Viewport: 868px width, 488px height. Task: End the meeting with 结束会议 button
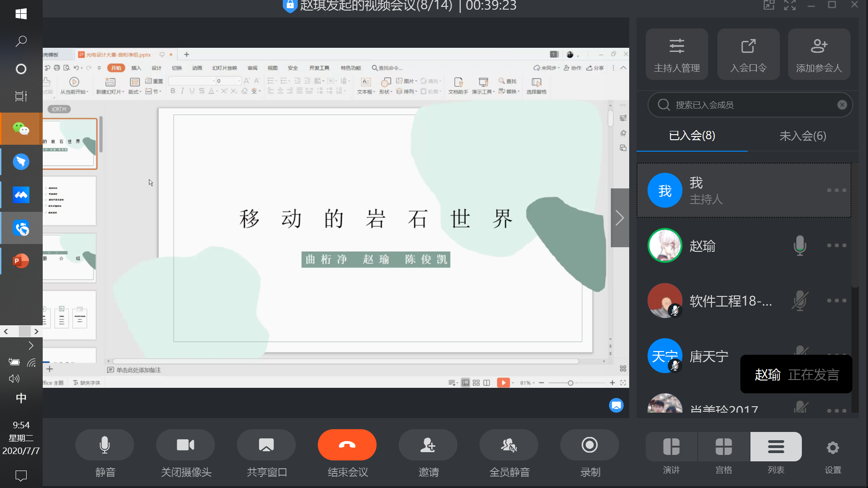click(347, 445)
